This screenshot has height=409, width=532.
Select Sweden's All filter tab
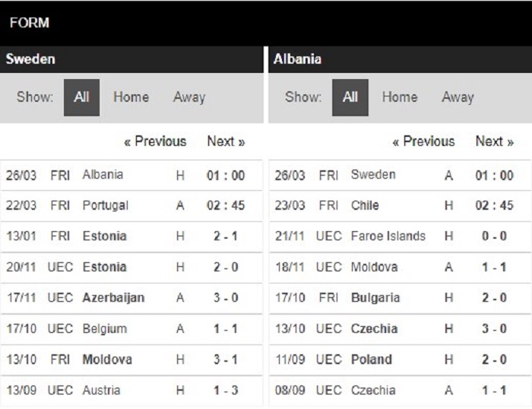81,97
